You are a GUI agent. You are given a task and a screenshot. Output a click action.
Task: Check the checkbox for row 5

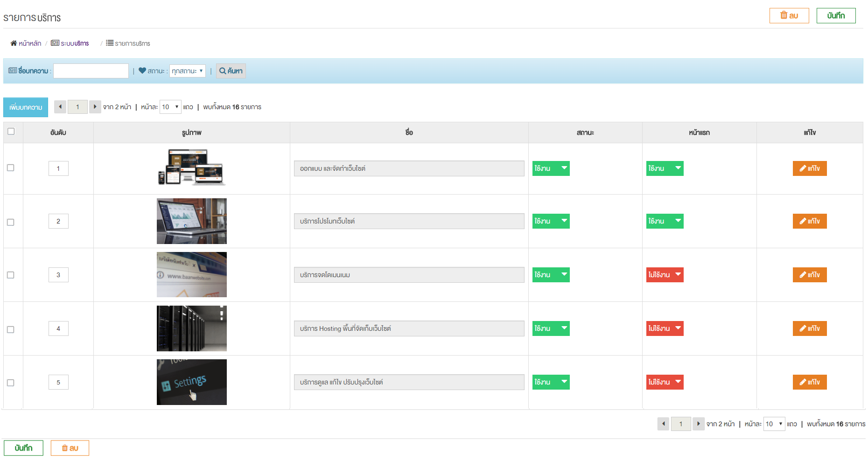coord(11,383)
